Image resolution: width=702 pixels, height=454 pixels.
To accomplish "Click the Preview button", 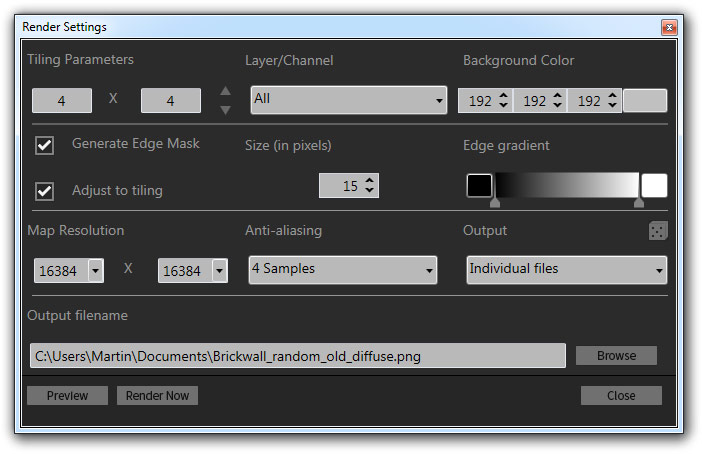I will 67,396.
